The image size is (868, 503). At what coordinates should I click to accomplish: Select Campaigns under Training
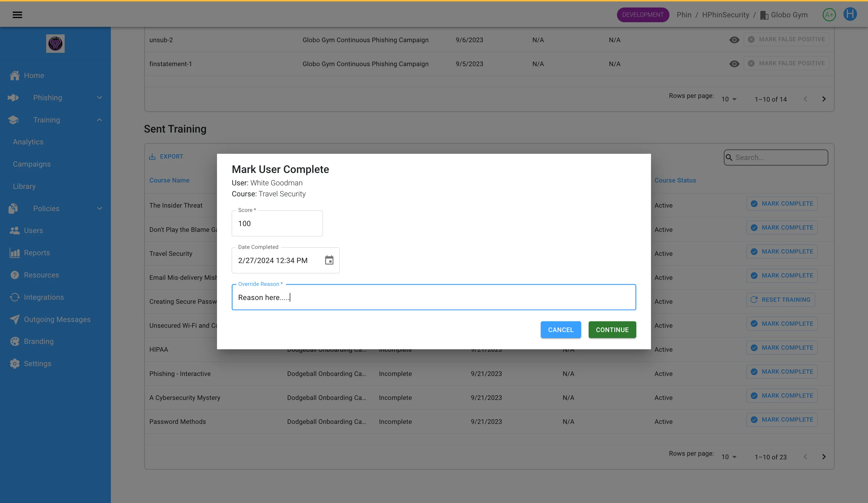32,164
